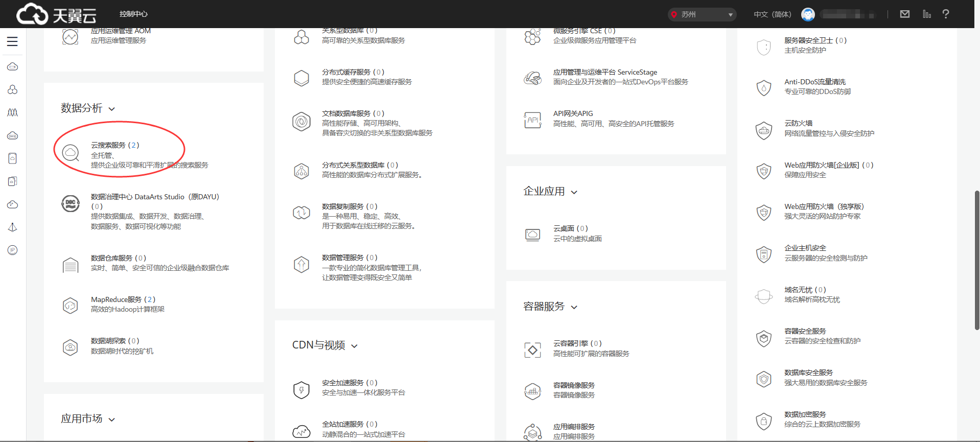This screenshot has width=980, height=442.
Task: Open the 苏州 region dropdown
Action: click(702, 14)
